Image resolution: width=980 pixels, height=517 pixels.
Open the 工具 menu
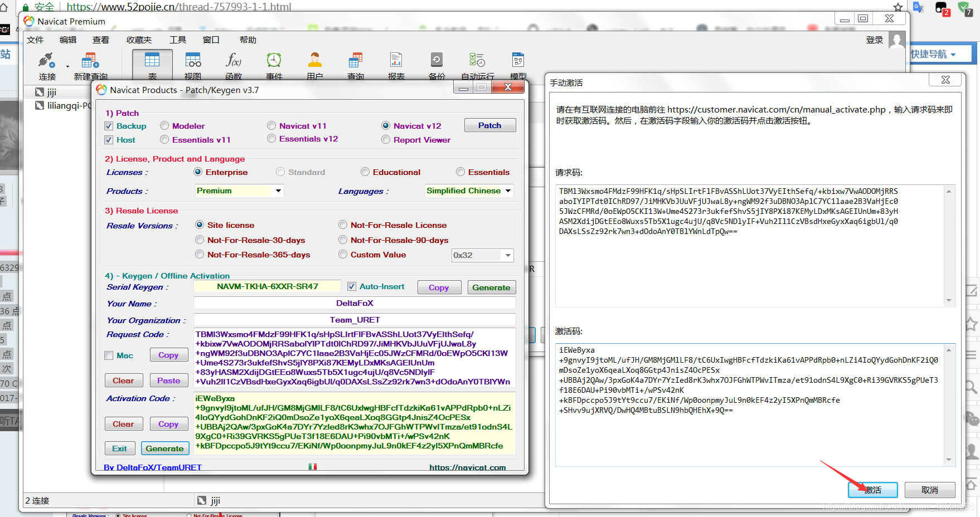click(178, 40)
